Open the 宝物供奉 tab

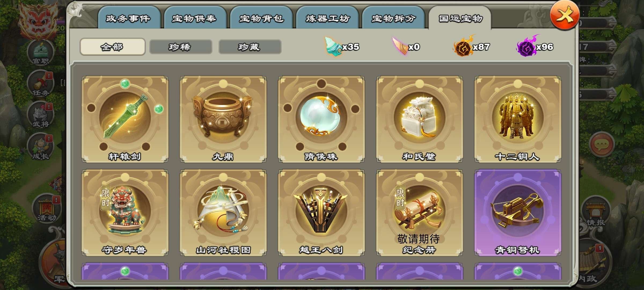pos(195,18)
